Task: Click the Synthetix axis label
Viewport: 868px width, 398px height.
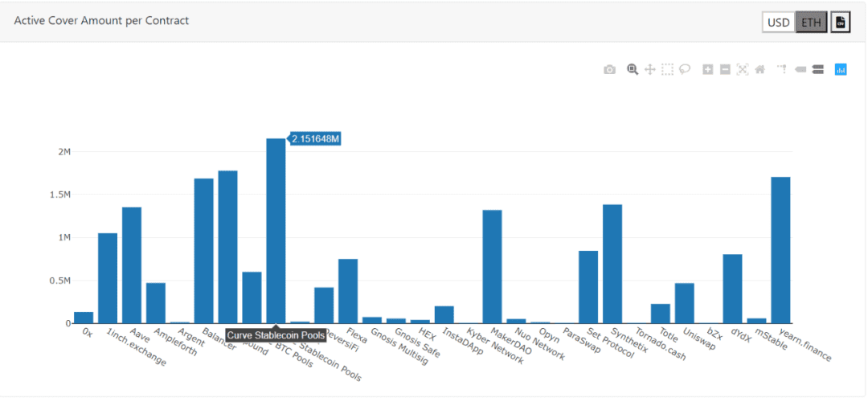Action: 629,340
